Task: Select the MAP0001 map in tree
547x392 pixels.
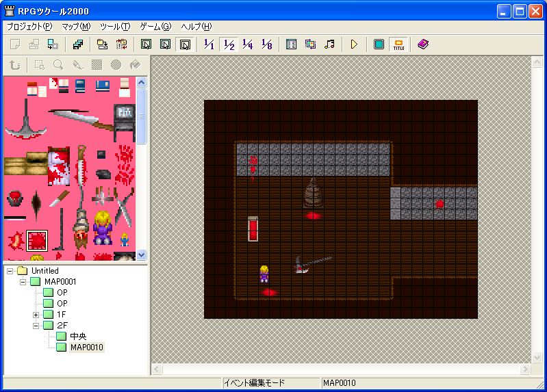Action: [60, 282]
